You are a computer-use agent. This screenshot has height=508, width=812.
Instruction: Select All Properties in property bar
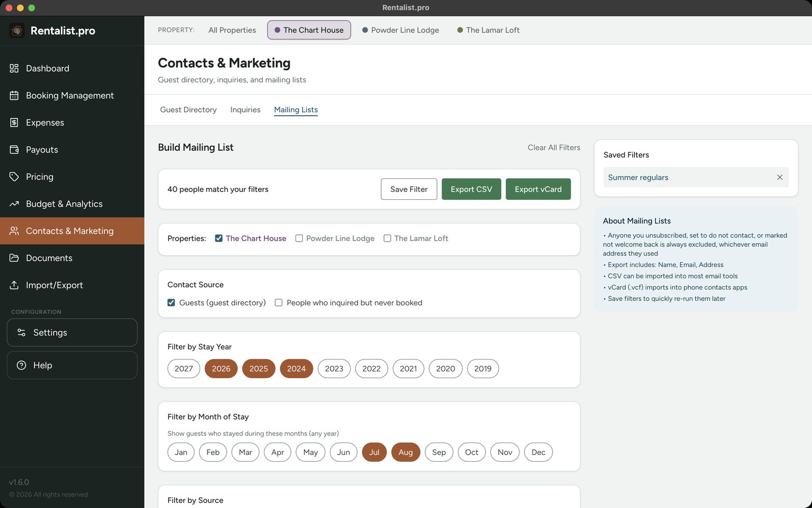click(x=232, y=30)
